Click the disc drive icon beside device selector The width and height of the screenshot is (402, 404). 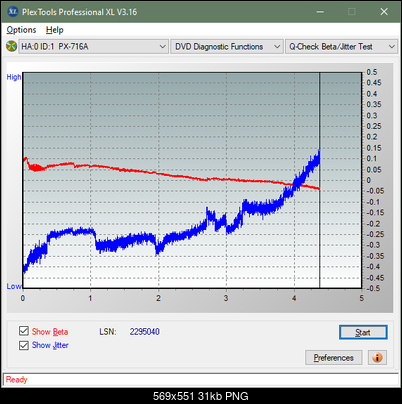click(11, 46)
